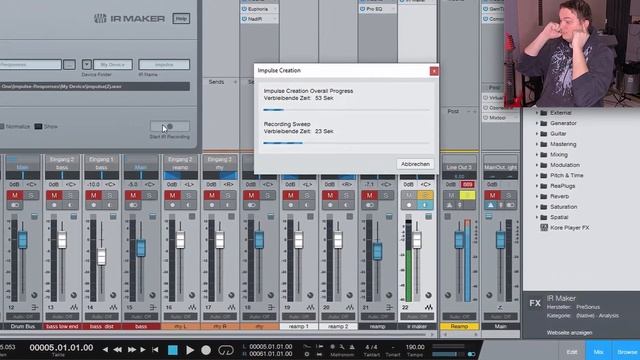Open the mixer icon on channel 12 Drum Bus

(35, 307)
